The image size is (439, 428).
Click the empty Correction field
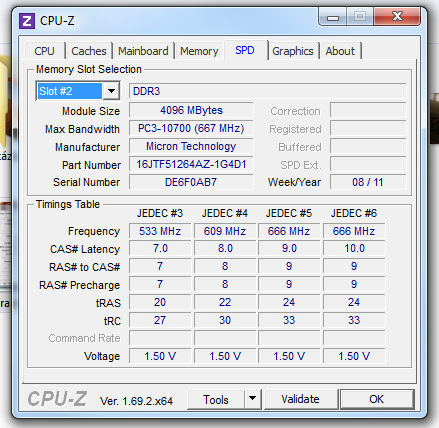[x=368, y=110]
